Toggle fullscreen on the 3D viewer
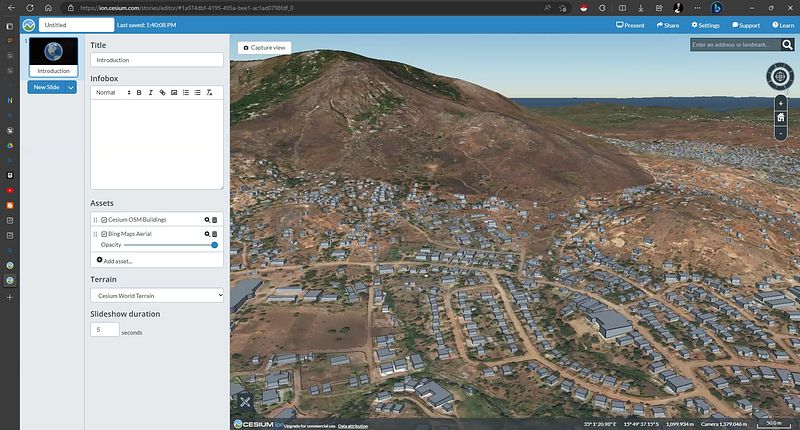 pyautogui.click(x=245, y=402)
